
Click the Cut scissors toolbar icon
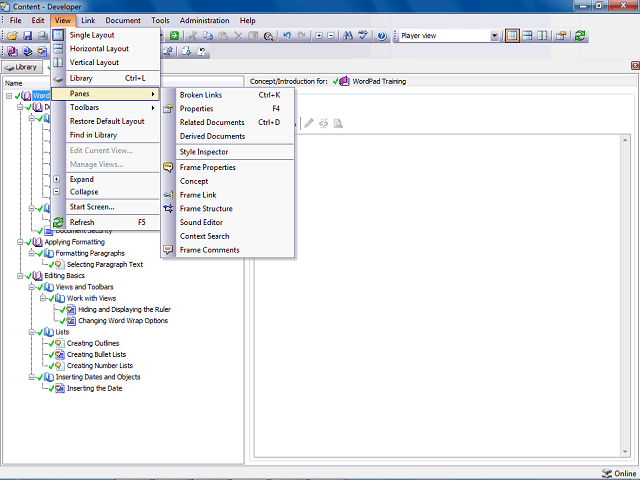pyautogui.click(x=193, y=36)
